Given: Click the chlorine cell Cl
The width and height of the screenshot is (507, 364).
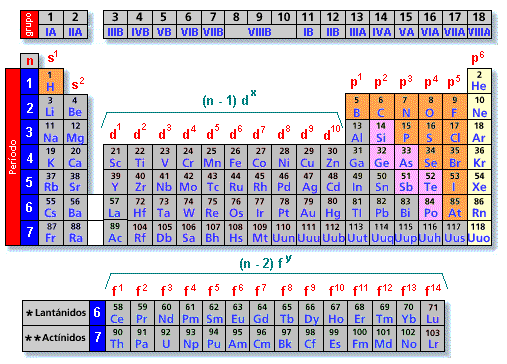Looking at the screenshot, I should 455,132.
